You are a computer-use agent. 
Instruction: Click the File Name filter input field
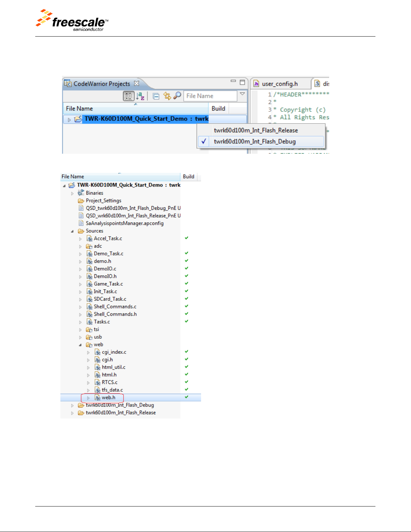click(x=210, y=96)
